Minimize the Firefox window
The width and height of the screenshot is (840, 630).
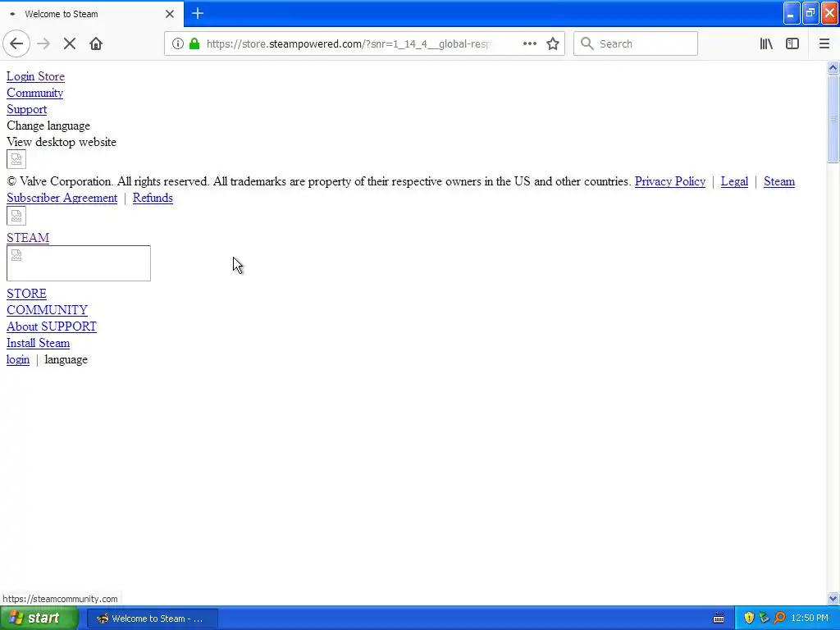(x=792, y=13)
